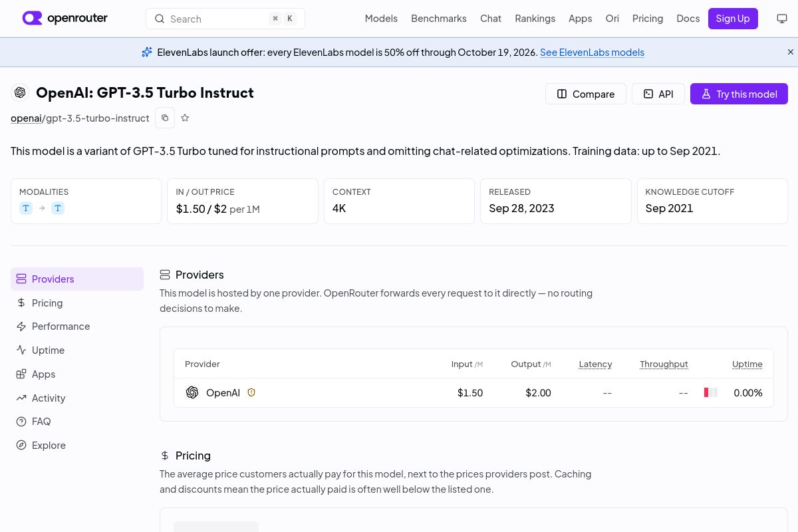This screenshot has width=798, height=532.
Task: Click the Output /M column header
Action: 531,364
